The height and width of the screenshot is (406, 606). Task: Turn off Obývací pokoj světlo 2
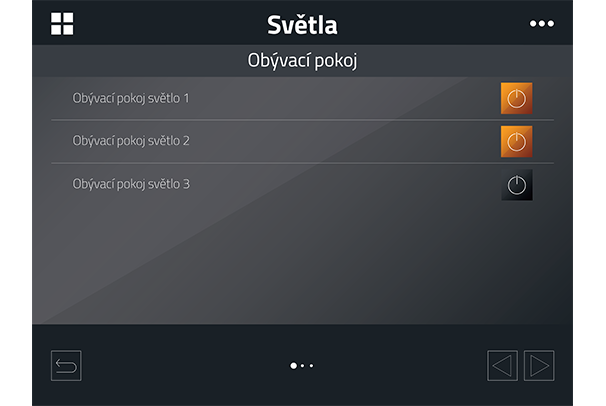(516, 141)
